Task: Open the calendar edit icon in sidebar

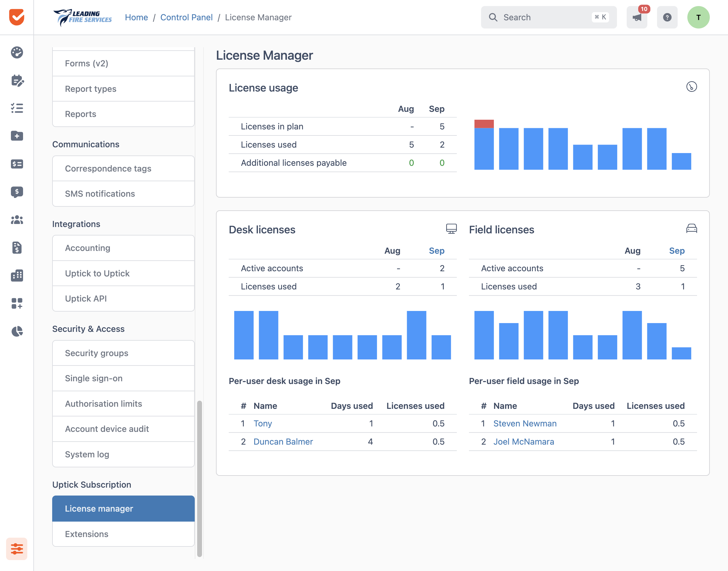Action: click(17, 80)
